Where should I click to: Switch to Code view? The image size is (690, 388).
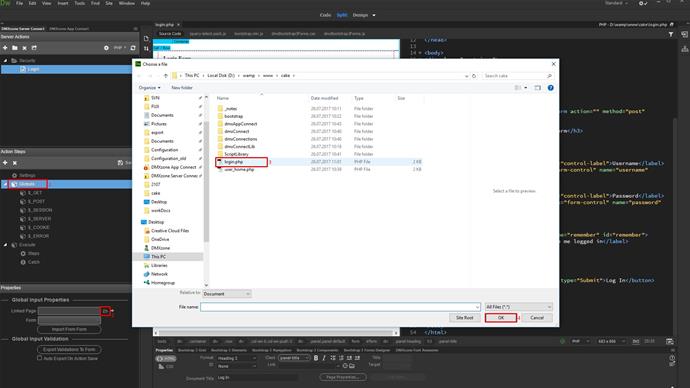tap(325, 15)
